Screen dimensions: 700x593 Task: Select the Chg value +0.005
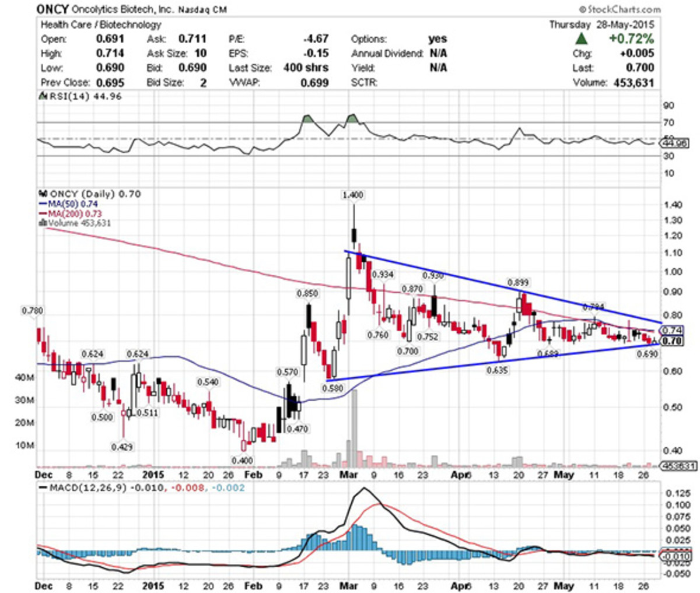[636, 54]
